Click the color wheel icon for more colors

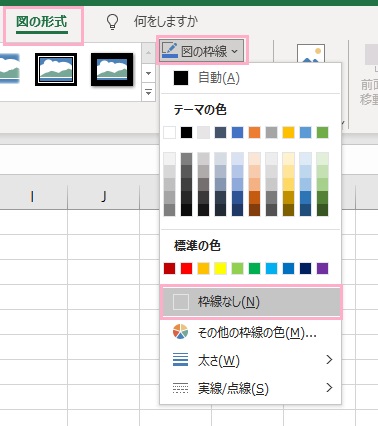click(x=180, y=332)
